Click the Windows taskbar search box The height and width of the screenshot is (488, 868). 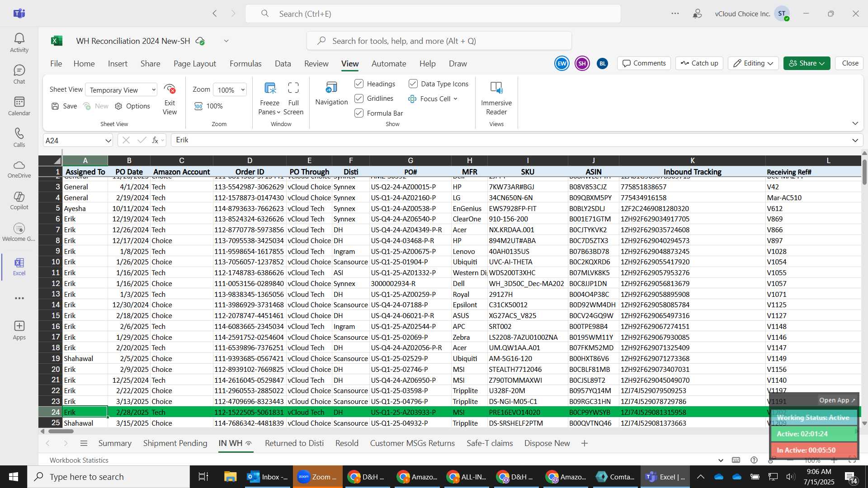point(108,477)
